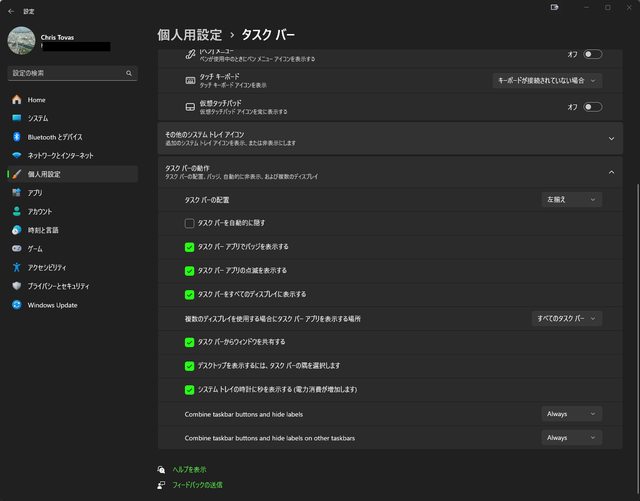
Task: Uncheck タスク バー アプリでバッジを表示する
Action: click(189, 246)
